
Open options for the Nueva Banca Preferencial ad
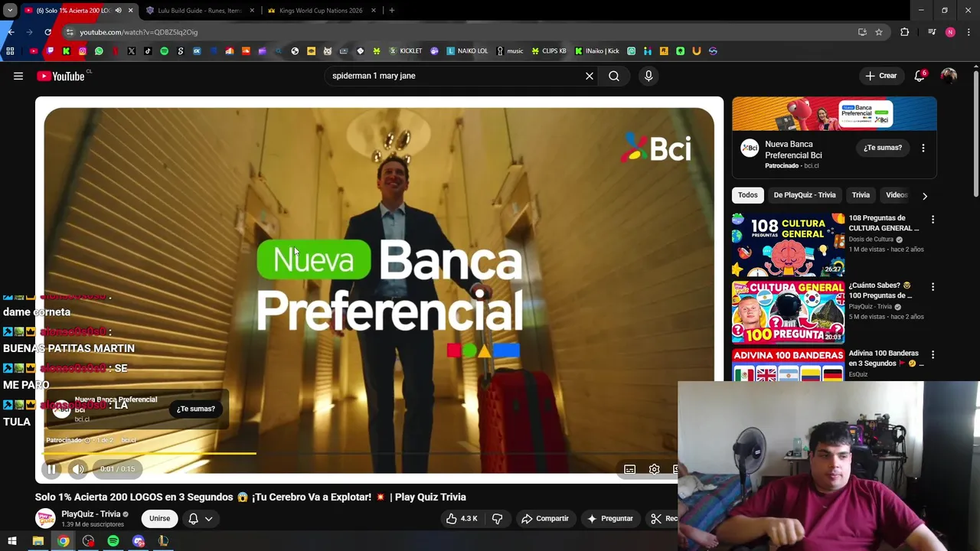[923, 148]
